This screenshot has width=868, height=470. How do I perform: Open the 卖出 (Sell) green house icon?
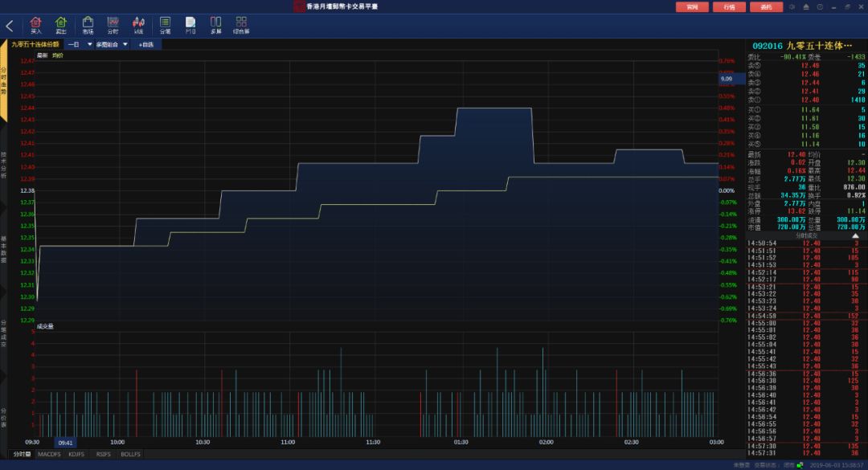coord(61,25)
